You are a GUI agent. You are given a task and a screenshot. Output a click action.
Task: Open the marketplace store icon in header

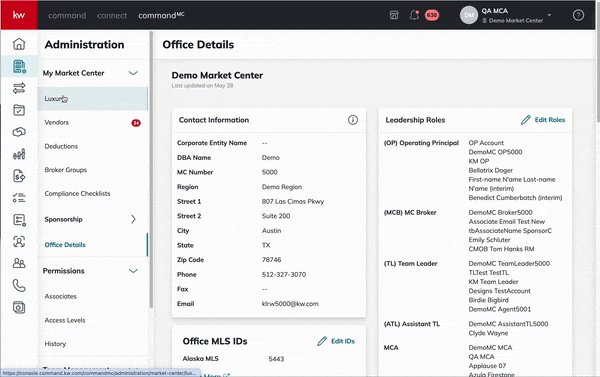[x=394, y=15]
